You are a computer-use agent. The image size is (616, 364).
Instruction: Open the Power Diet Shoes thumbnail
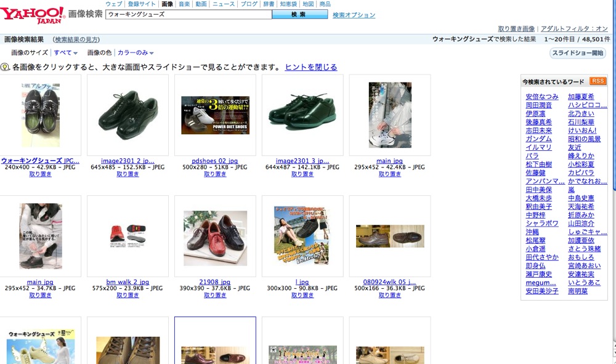pos(215,115)
